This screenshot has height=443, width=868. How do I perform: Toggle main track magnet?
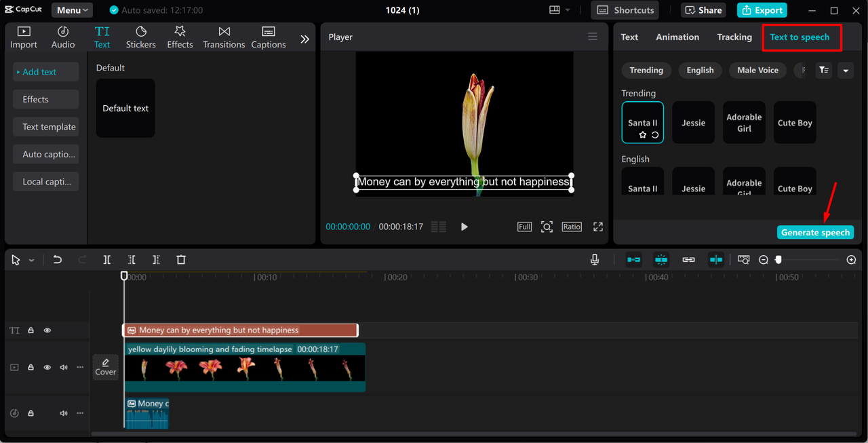click(x=633, y=260)
